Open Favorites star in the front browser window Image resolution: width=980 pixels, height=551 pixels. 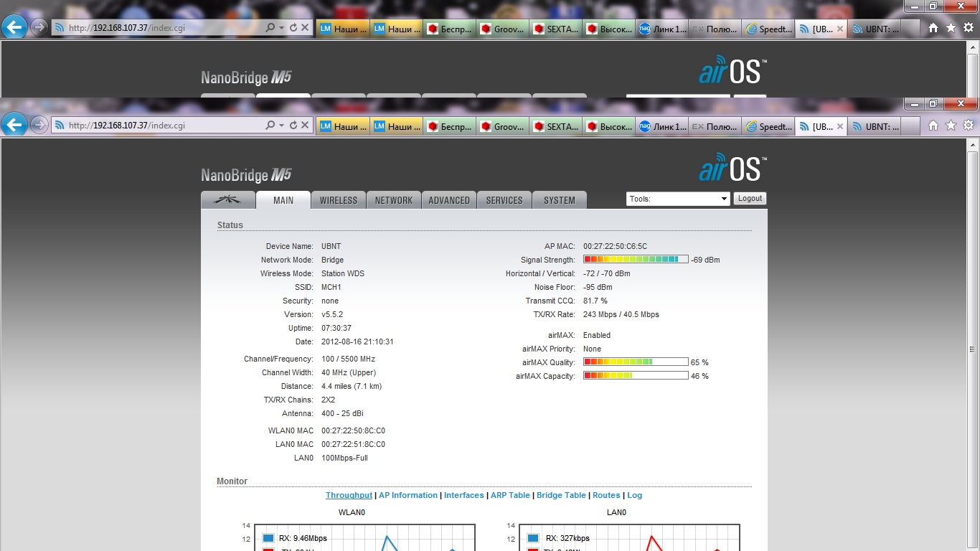(951, 126)
